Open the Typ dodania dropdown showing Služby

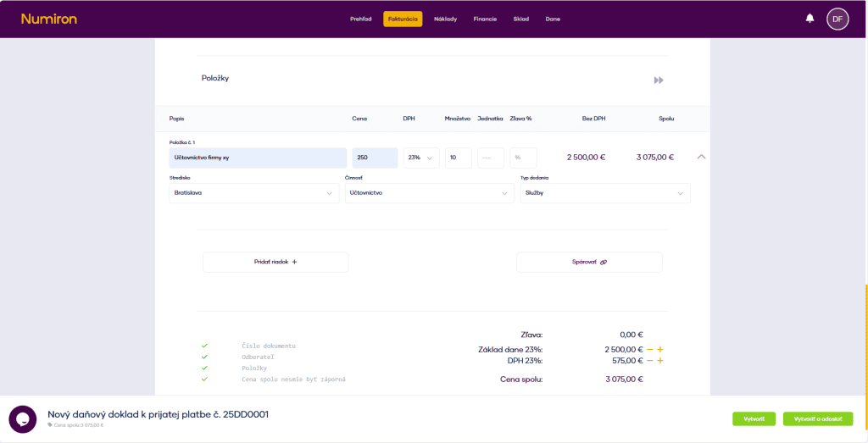604,193
